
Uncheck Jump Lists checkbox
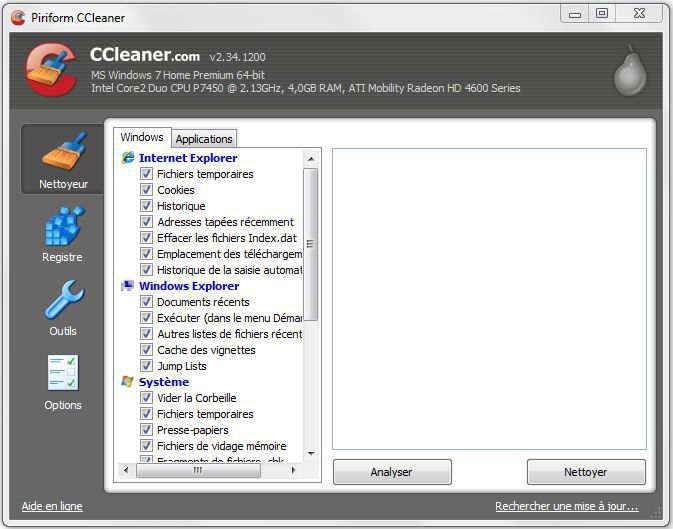[146, 365]
